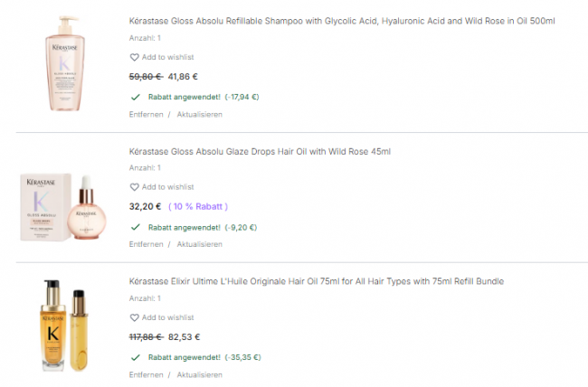Image resolution: width=588 pixels, height=387 pixels.
Task: Click the wishlist heart icon for the Glaze Drops Hair Oil
Action: 134,187
